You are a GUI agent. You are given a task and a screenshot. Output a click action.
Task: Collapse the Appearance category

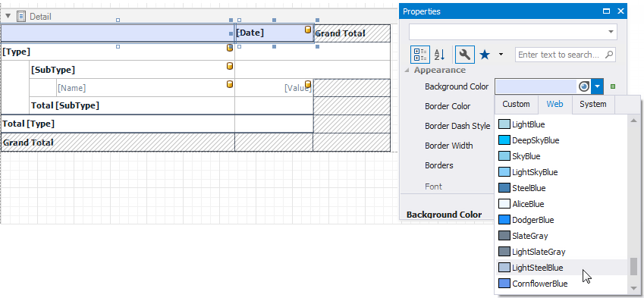tap(407, 71)
